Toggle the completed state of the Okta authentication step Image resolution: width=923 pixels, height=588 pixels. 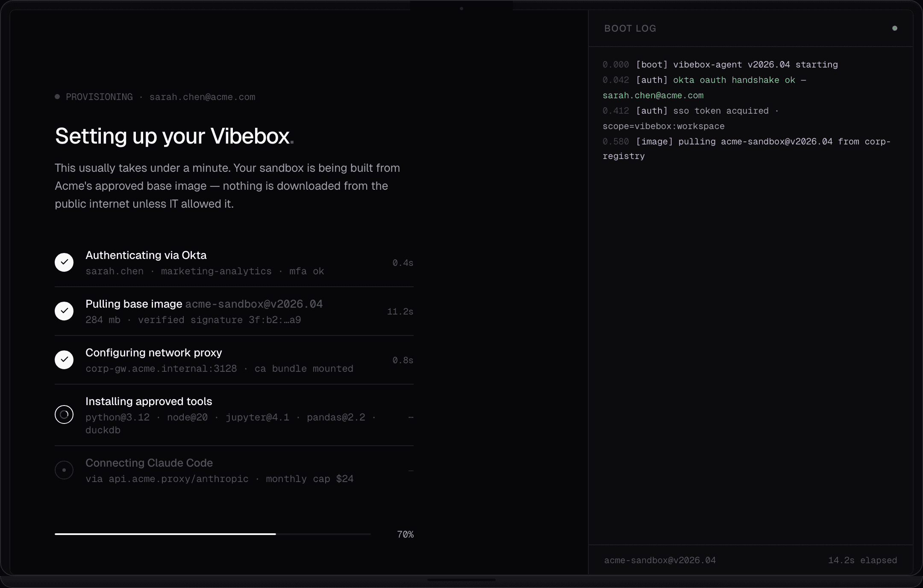[64, 262]
